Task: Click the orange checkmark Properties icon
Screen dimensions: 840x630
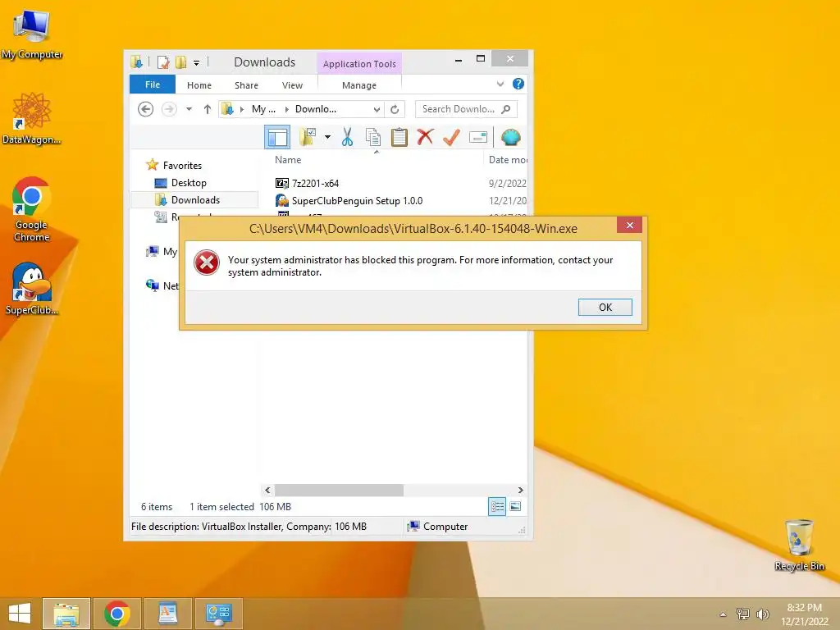Action: [451, 137]
